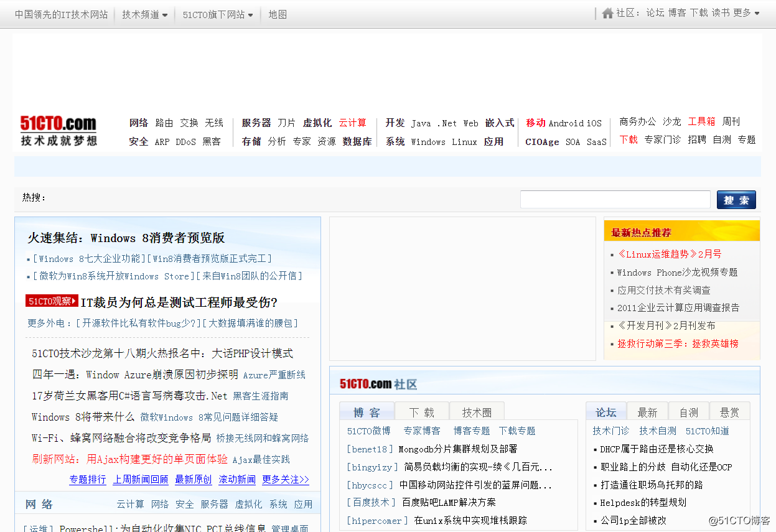This screenshot has height=532, width=776.
Task: Open Wi-Fi、蜂窝网络融合 article link
Action: tap(121, 438)
